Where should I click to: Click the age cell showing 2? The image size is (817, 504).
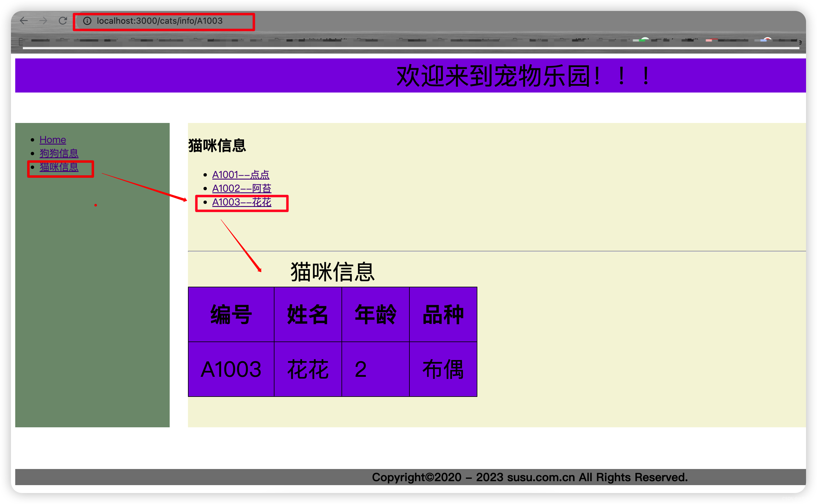coord(376,369)
